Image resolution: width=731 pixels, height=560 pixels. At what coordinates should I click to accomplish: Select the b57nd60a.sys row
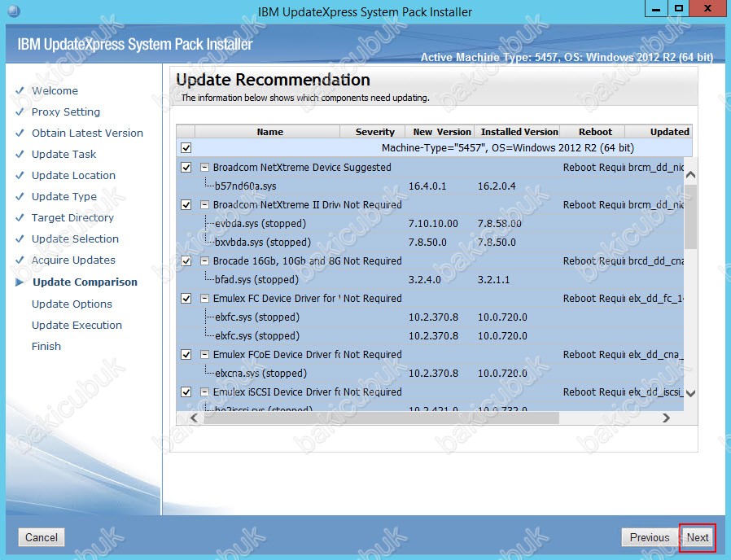[431, 186]
